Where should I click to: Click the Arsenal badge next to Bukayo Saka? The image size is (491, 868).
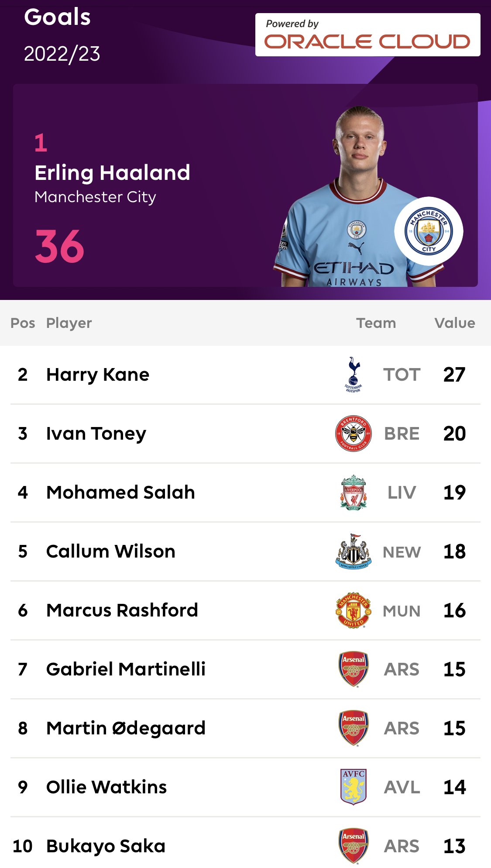[x=354, y=846]
